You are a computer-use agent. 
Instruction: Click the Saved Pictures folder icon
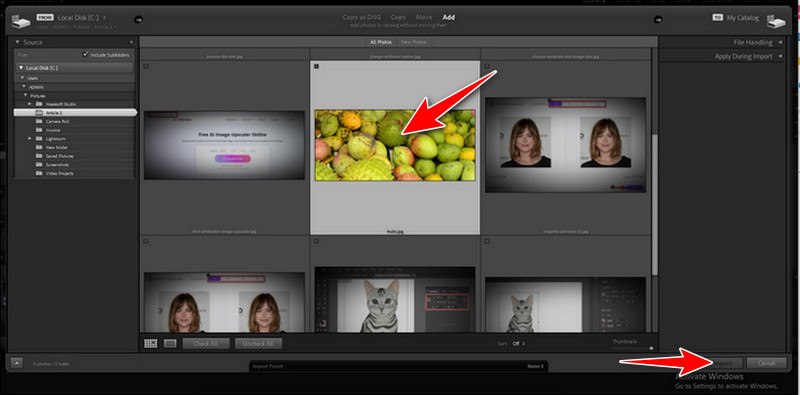point(39,156)
